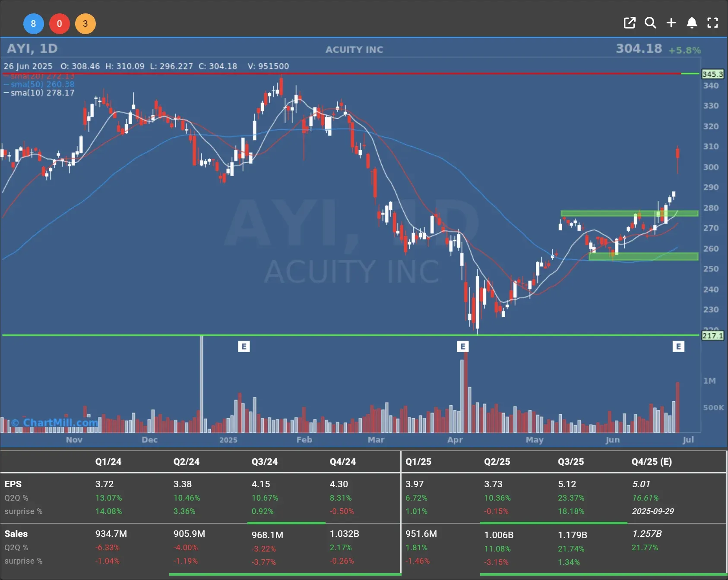The width and height of the screenshot is (728, 580).
Task: Click the Q3/25 EPS surprise 18.18%
Action: [x=571, y=511]
